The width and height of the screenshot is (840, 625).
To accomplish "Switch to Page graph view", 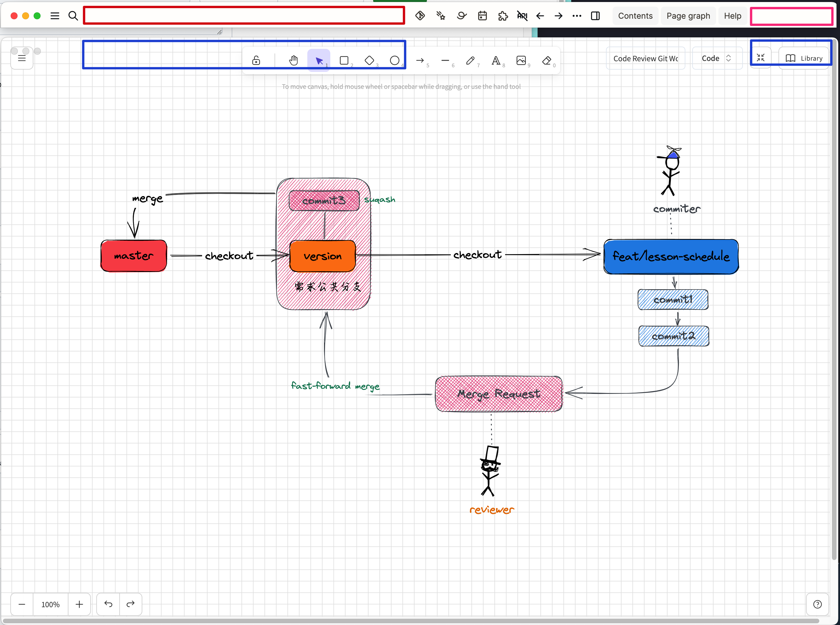I will pos(688,16).
